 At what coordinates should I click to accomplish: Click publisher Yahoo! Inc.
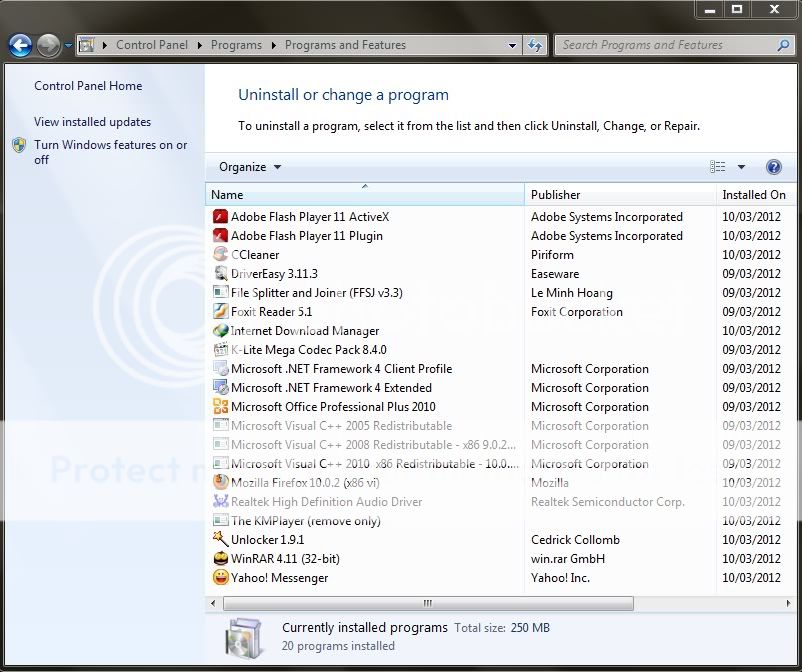click(560, 578)
